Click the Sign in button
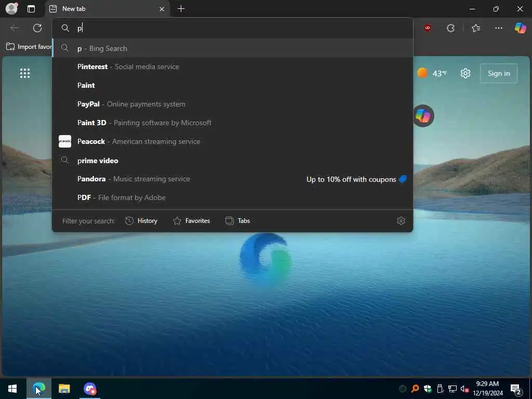 click(498, 73)
